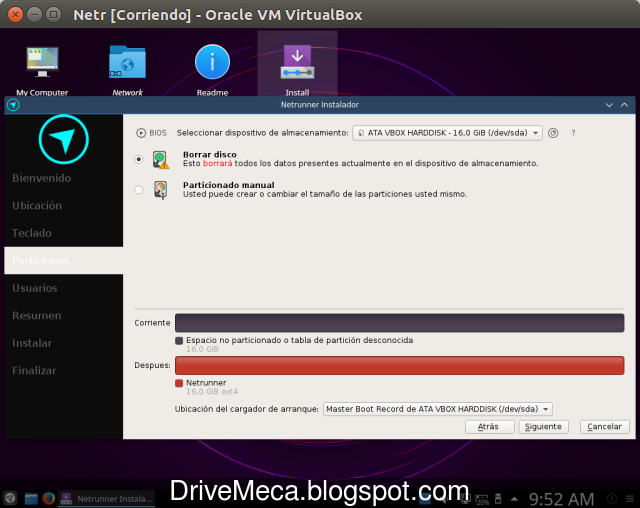Open the taskbar hamburger settings menu
The height and width of the screenshot is (508, 640).
pyautogui.click(x=630, y=498)
